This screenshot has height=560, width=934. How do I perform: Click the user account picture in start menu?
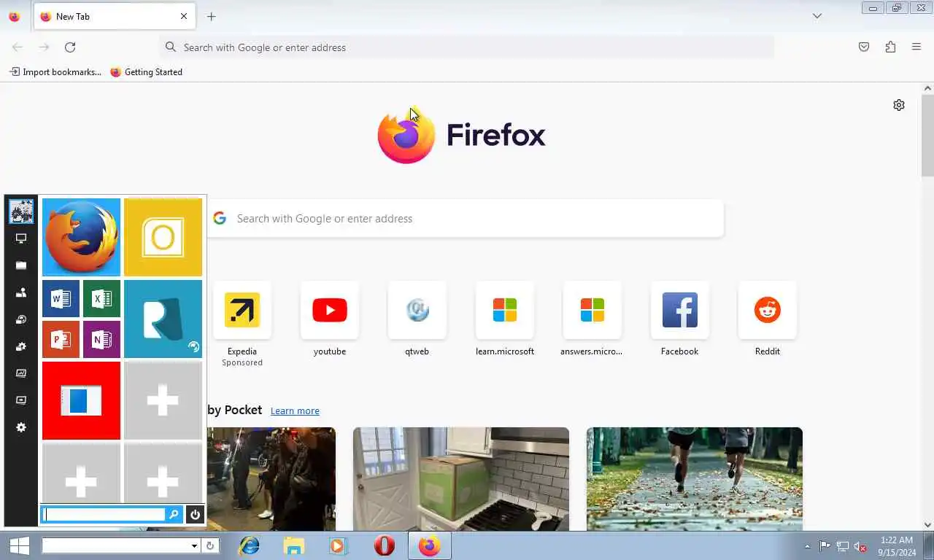coord(21,211)
